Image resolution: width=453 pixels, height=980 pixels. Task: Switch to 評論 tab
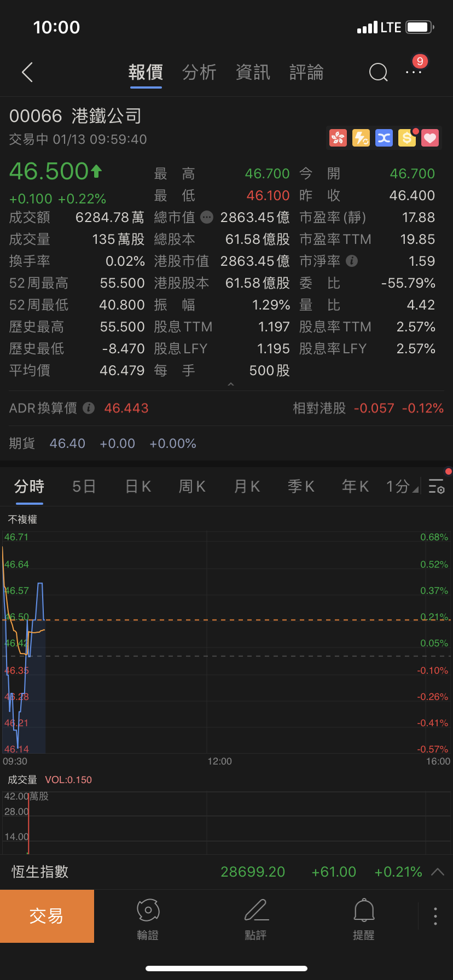(306, 72)
